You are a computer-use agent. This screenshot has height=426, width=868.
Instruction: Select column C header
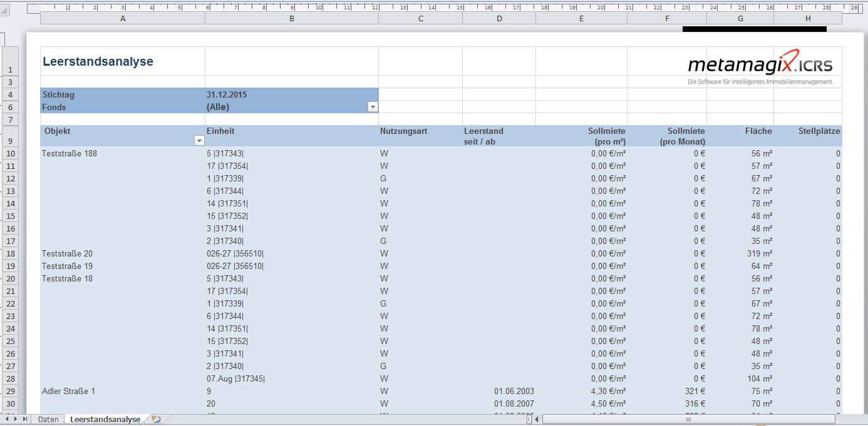coord(421,19)
